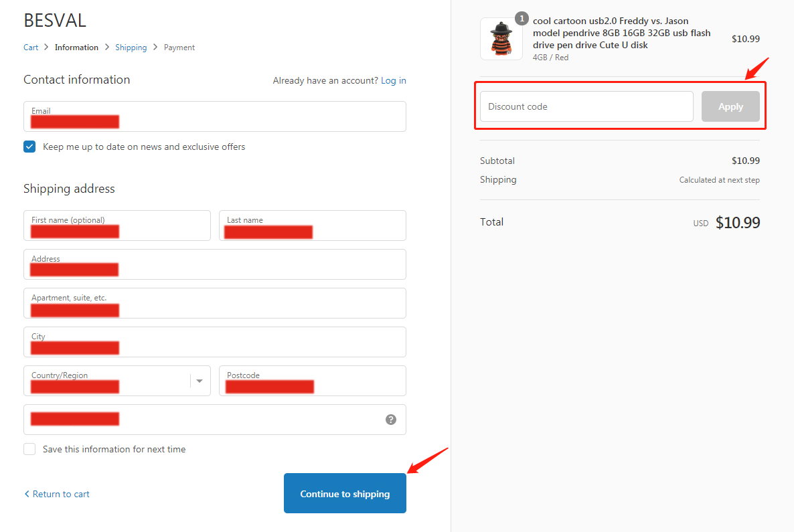Select the Information breadcrumb step
The width and height of the screenshot is (794, 532).
[x=76, y=48]
